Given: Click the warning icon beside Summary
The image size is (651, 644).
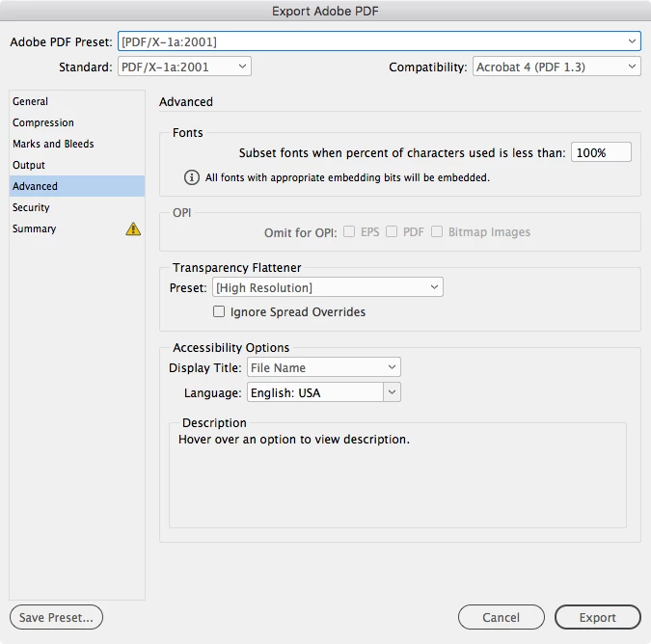Looking at the screenshot, I should 133,229.
